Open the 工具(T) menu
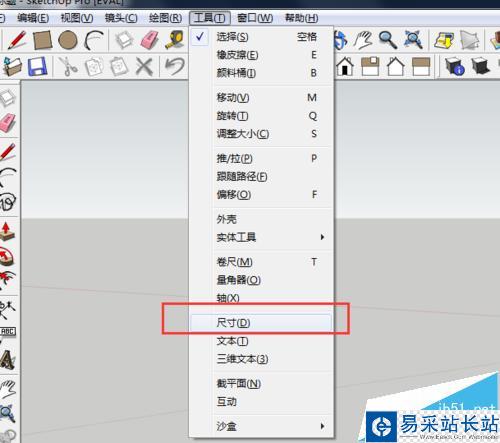The height and width of the screenshot is (443, 500). [210, 18]
